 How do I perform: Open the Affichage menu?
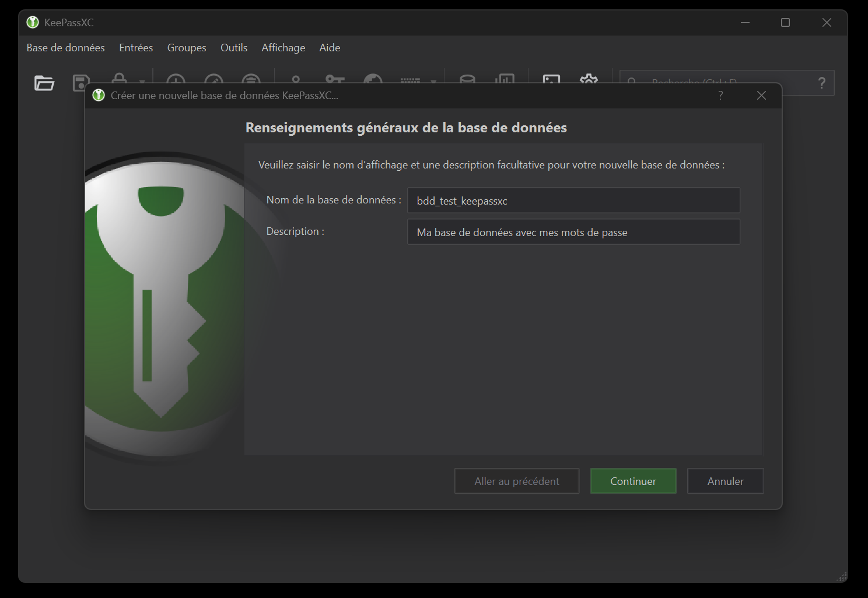tap(283, 48)
